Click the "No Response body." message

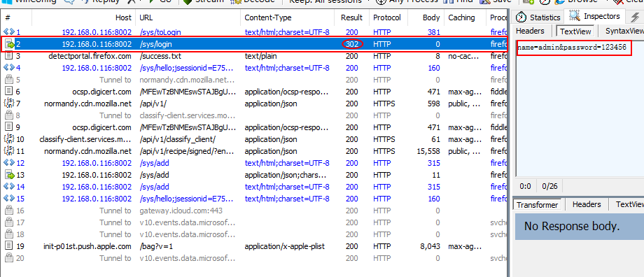coord(572,227)
